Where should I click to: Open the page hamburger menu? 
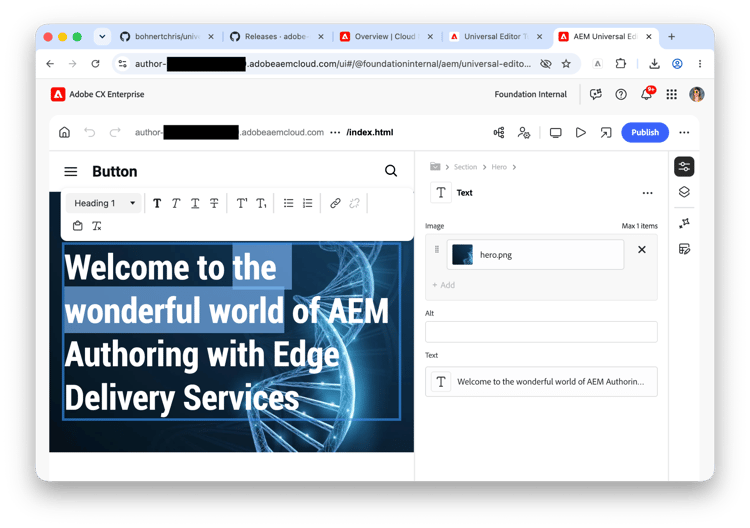71,171
